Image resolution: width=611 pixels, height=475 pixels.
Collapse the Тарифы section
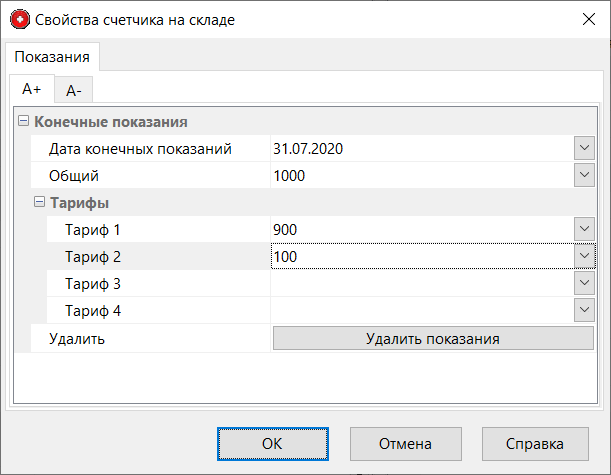point(39,203)
